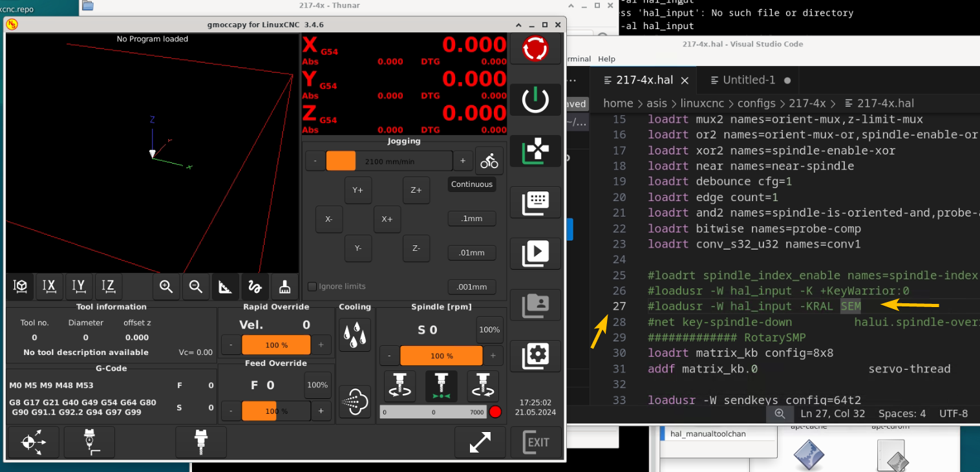Jog with the Y- button
Viewport: 980px width, 472px height.
tap(357, 248)
